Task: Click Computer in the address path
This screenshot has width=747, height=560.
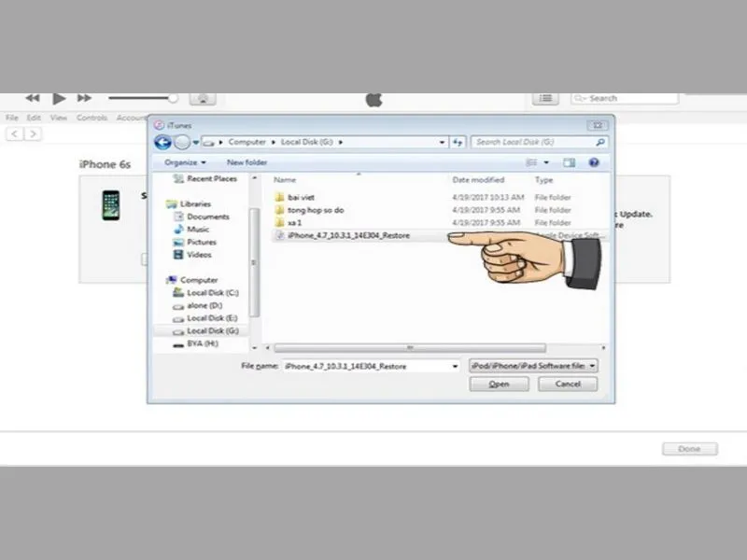Action: [247, 142]
